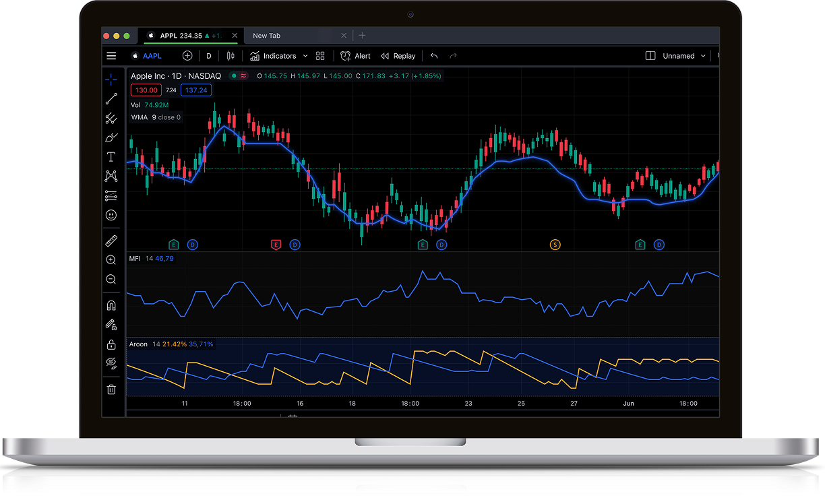Select the trend line drawing tool
Viewport: 825px width, 504px height.
click(x=111, y=99)
